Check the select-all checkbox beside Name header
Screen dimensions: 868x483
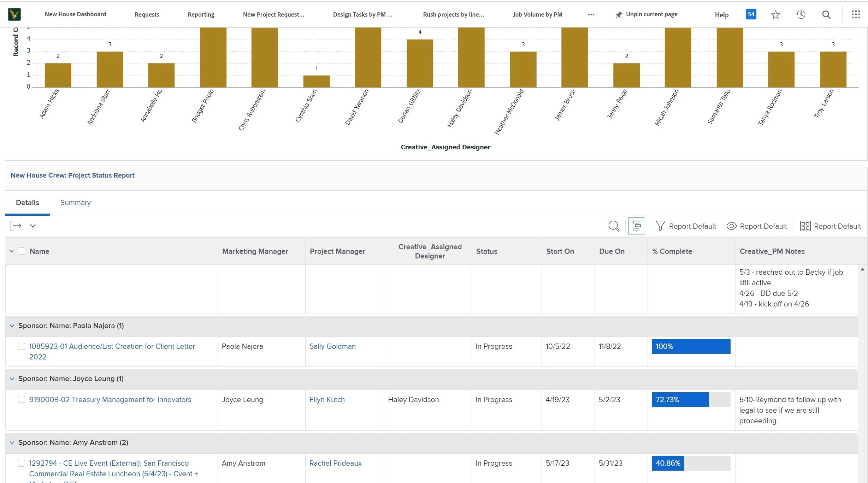pyautogui.click(x=22, y=251)
